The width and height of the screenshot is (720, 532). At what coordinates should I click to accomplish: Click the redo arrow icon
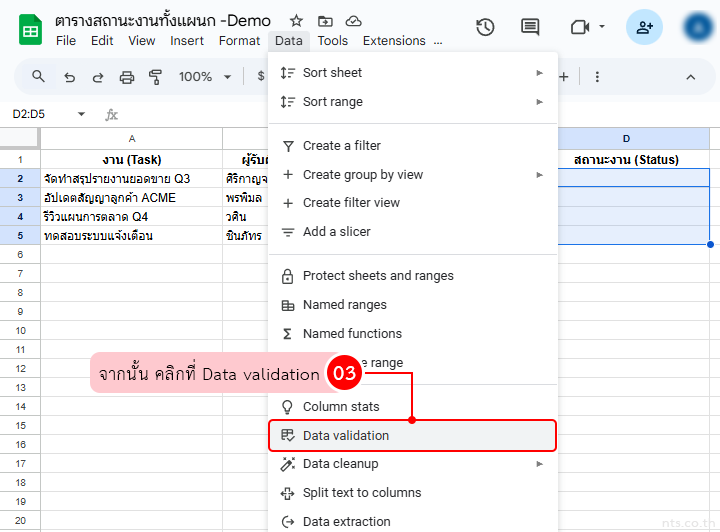tap(97, 77)
